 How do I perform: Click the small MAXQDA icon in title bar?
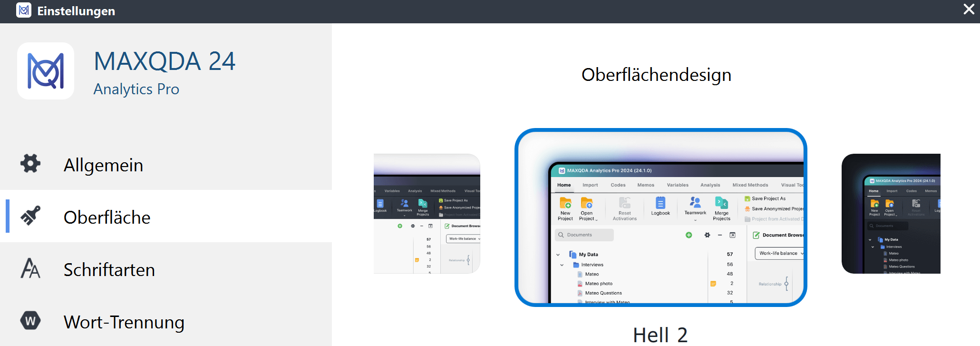(x=24, y=10)
